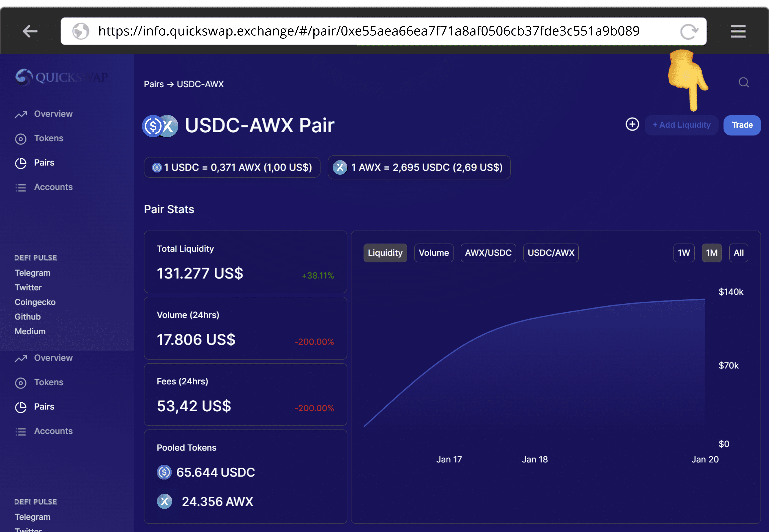Open Accounts in the top sidebar
The image size is (769, 532).
coord(53,187)
